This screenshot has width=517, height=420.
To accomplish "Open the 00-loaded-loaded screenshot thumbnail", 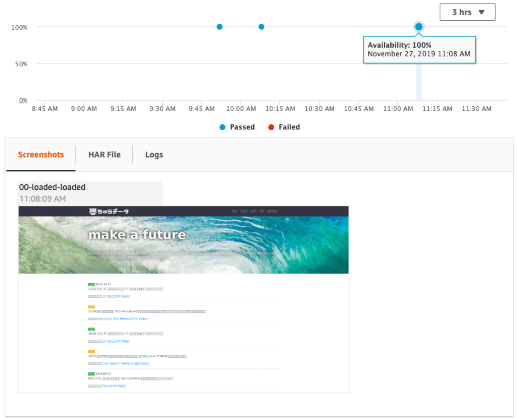I will click(x=184, y=299).
